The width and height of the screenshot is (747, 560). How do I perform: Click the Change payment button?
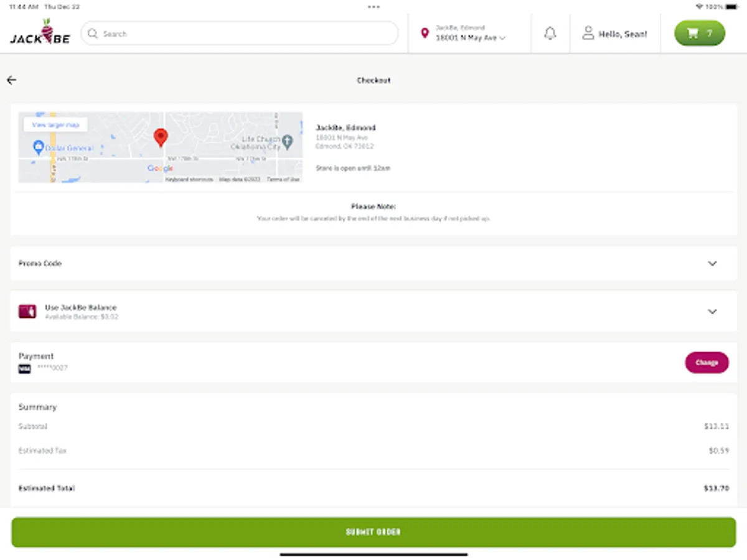click(707, 363)
